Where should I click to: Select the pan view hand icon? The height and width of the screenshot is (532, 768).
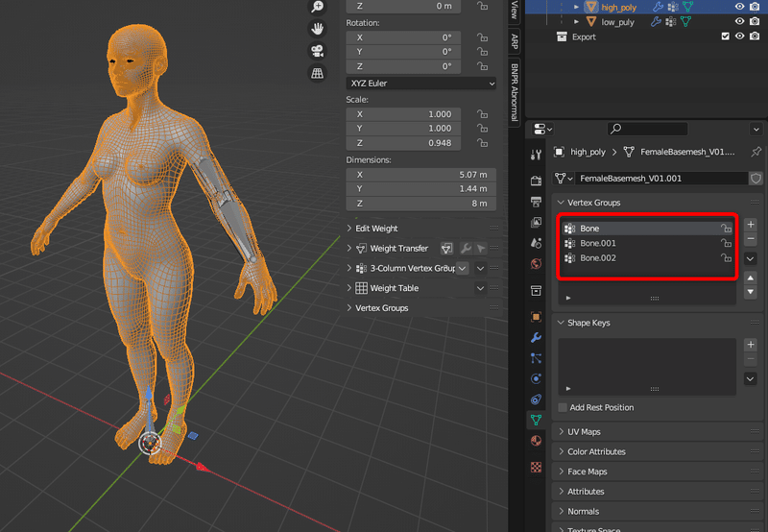(318, 29)
